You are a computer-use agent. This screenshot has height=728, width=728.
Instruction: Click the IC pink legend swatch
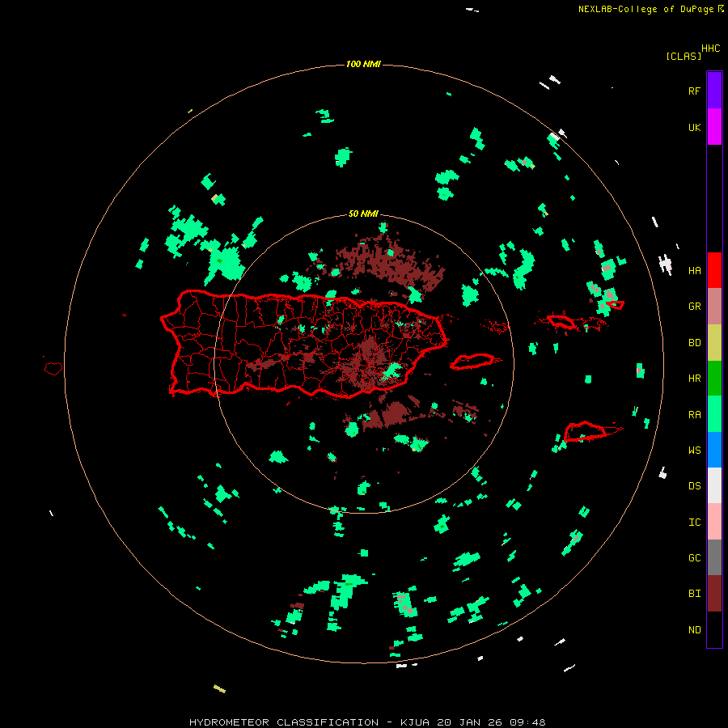(714, 522)
